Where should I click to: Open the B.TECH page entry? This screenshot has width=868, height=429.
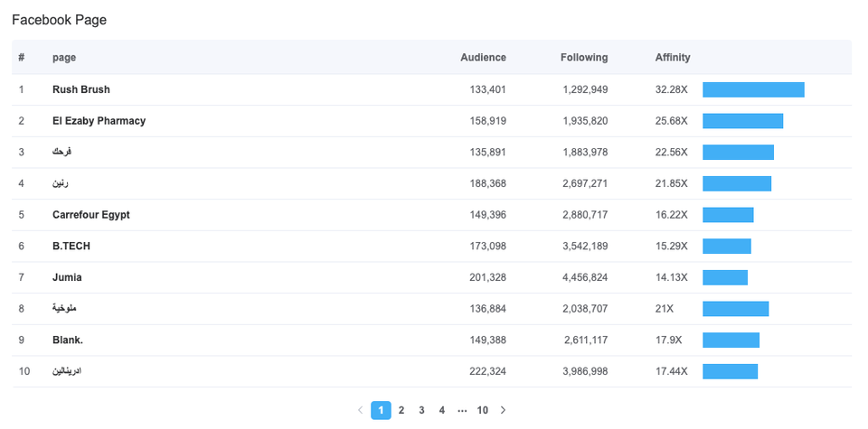(x=71, y=246)
